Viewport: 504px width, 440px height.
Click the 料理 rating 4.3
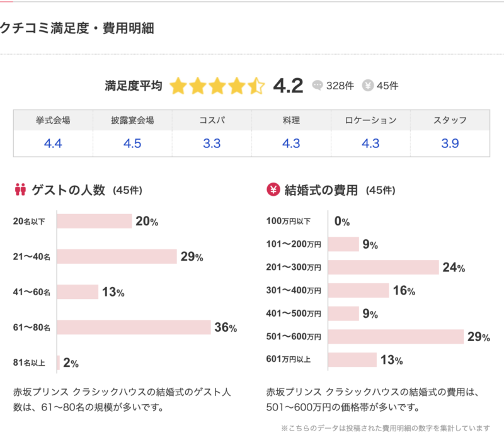291,144
